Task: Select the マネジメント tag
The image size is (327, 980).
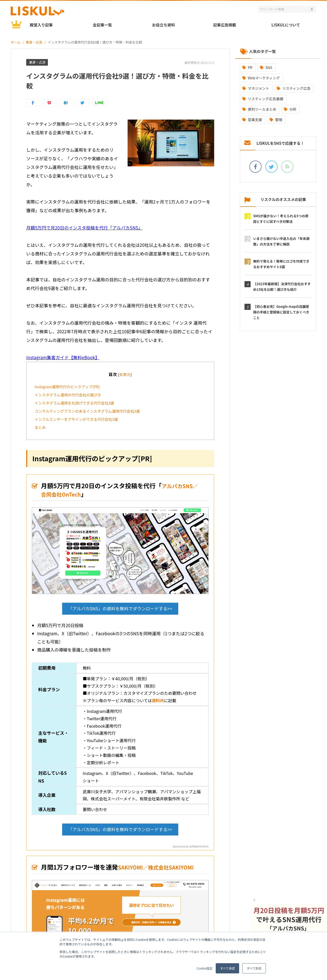Action: 256,89
